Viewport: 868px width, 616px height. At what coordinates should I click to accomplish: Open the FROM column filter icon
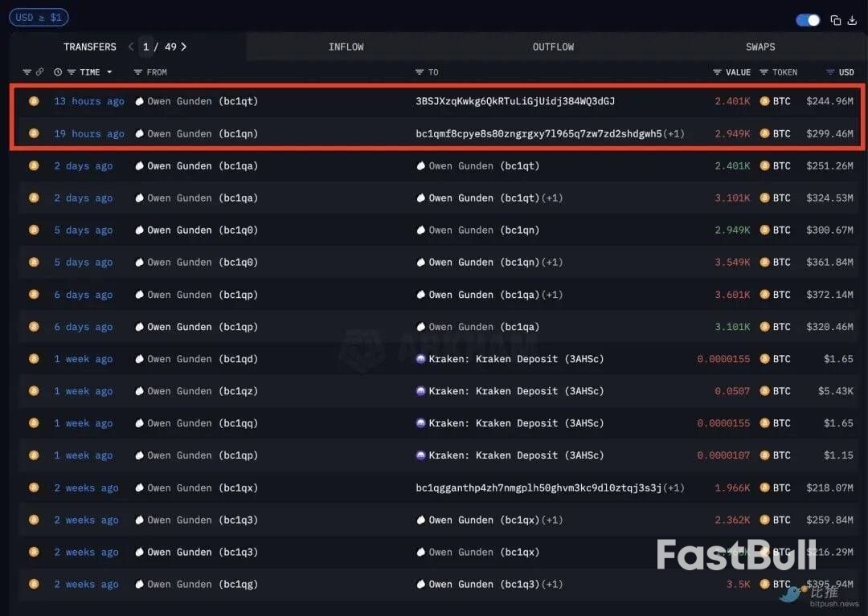point(138,72)
